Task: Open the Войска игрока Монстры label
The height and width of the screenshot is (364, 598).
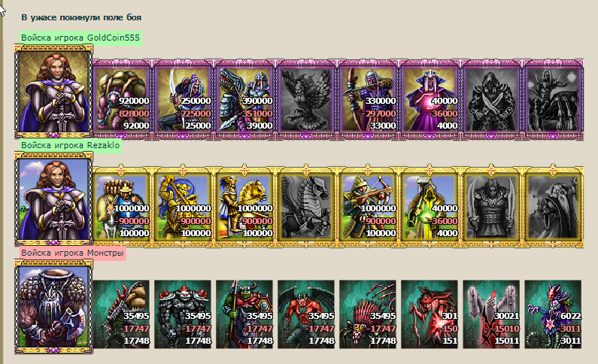Action: tap(72, 253)
